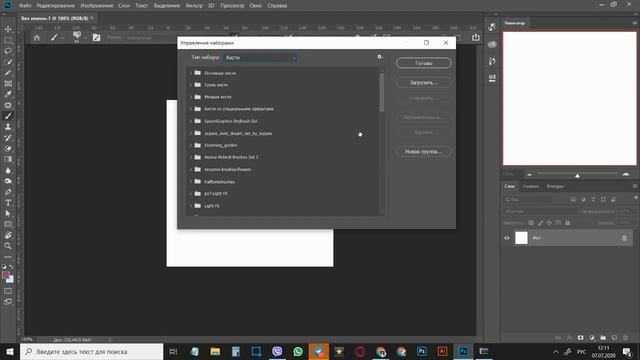Open the Изображение menu
Image resolution: width=640 pixels, height=360 pixels.
pyautogui.click(x=97, y=6)
